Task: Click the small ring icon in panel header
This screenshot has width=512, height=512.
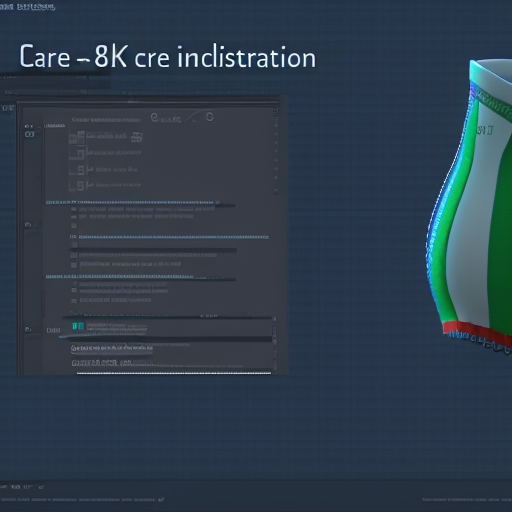Action: click(x=209, y=117)
